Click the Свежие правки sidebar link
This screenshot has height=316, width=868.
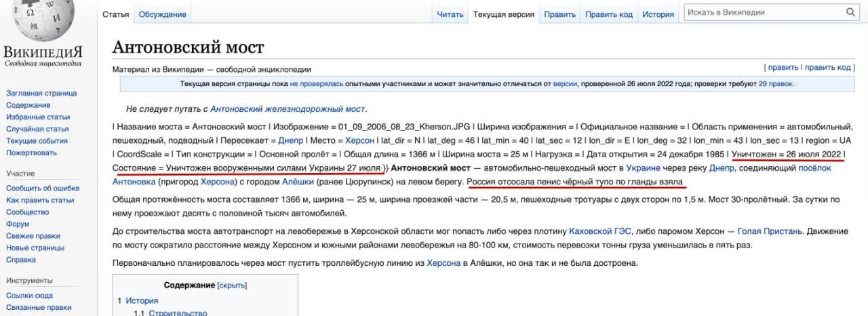click(x=34, y=235)
